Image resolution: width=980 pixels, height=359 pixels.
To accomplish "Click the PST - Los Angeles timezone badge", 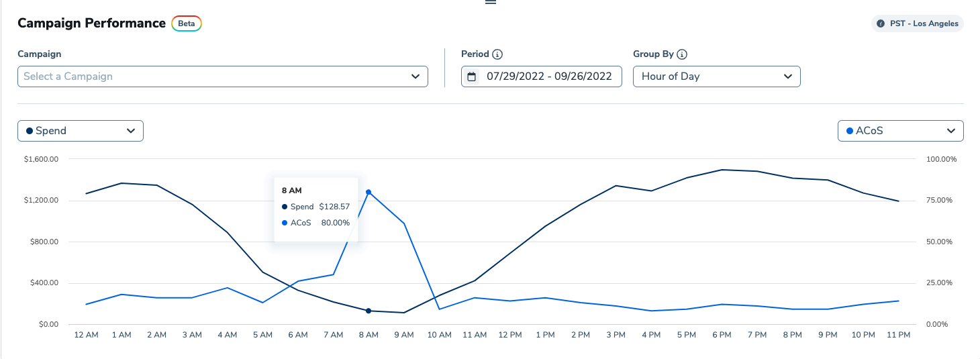I will pos(918,23).
